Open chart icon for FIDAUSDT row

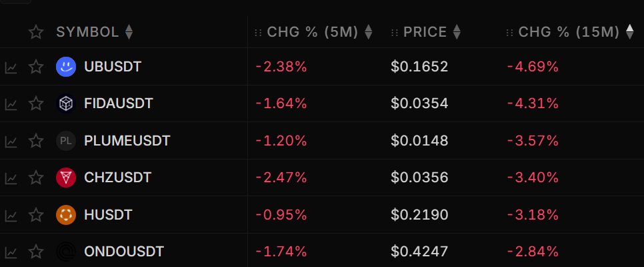coord(11,105)
